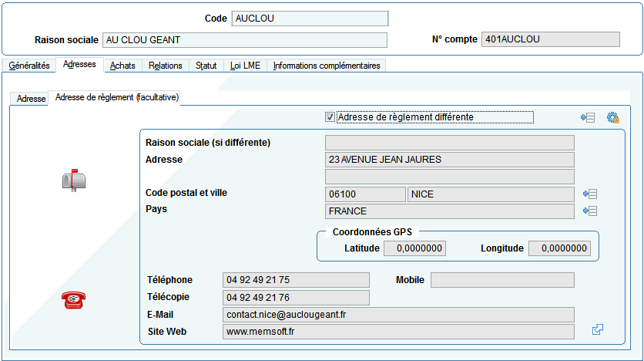Open the postal code and city lookup list
The image size is (644, 361).
click(x=591, y=194)
